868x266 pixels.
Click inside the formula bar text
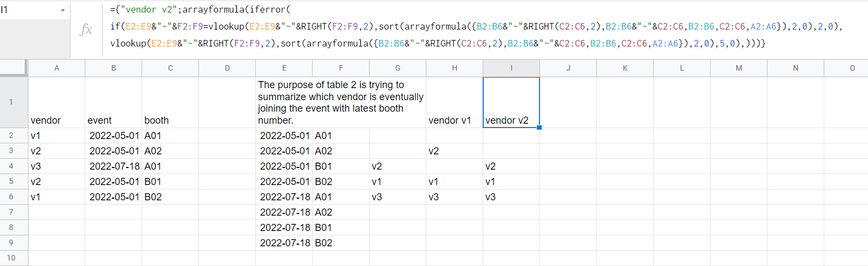tap(476, 26)
